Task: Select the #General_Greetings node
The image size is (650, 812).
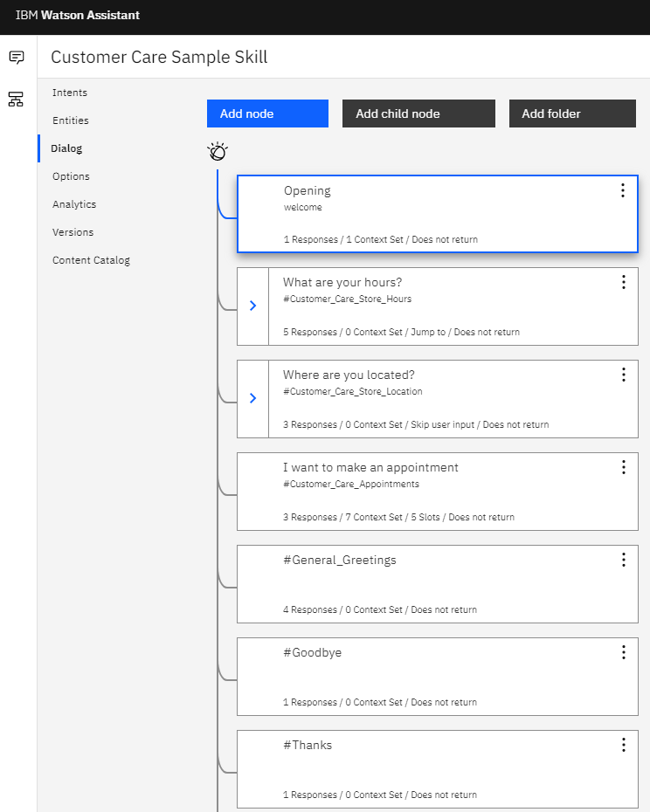Action: [438, 584]
